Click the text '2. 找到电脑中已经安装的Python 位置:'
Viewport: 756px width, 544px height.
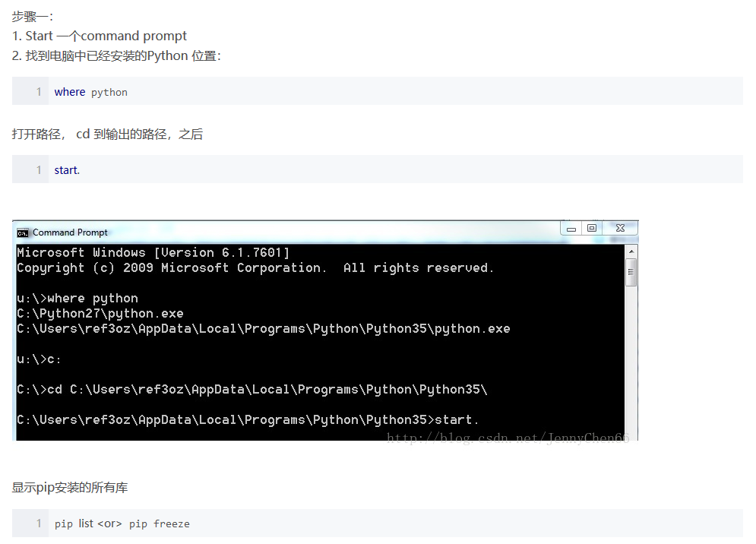pyautogui.click(x=117, y=56)
